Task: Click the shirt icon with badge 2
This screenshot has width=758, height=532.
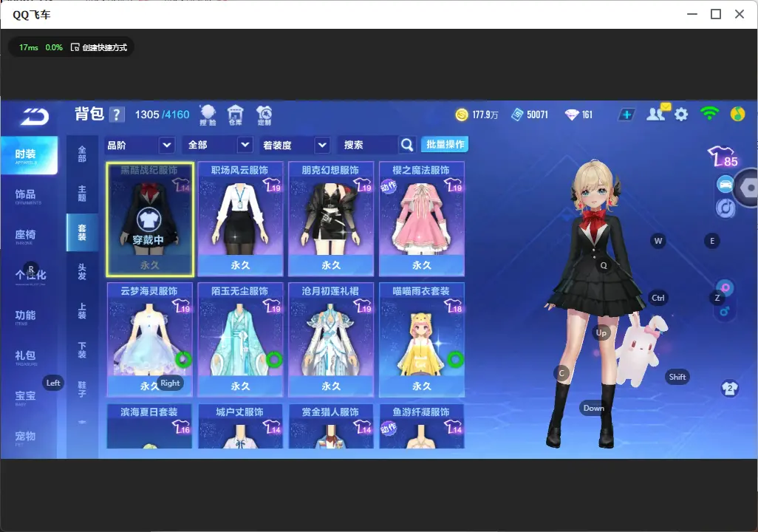Action: pos(729,389)
